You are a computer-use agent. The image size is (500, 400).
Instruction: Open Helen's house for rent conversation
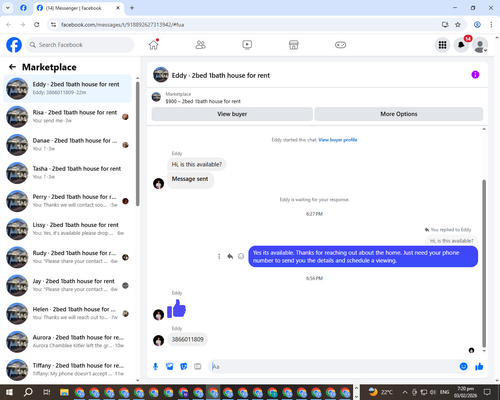[x=67, y=313]
